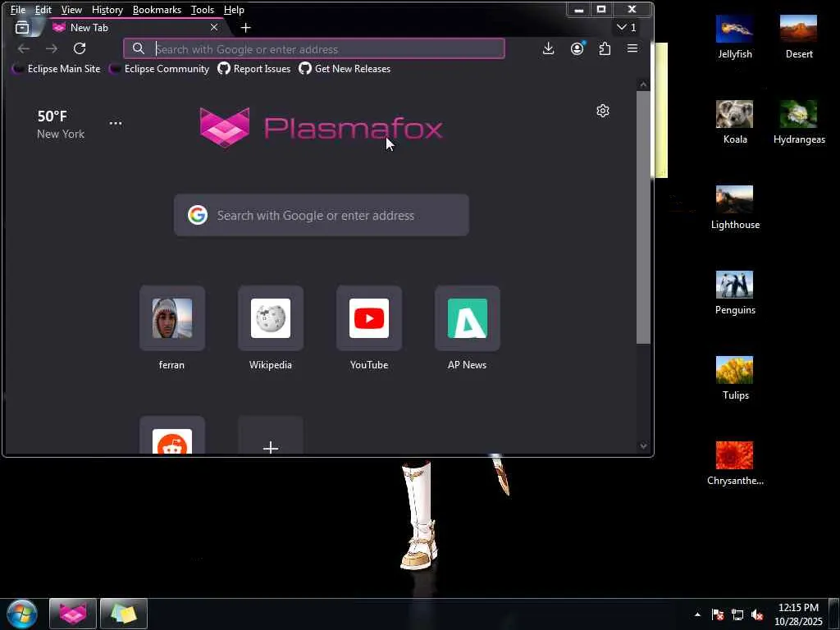
Task: Click the Plasmafox logo
Action: tap(321, 127)
